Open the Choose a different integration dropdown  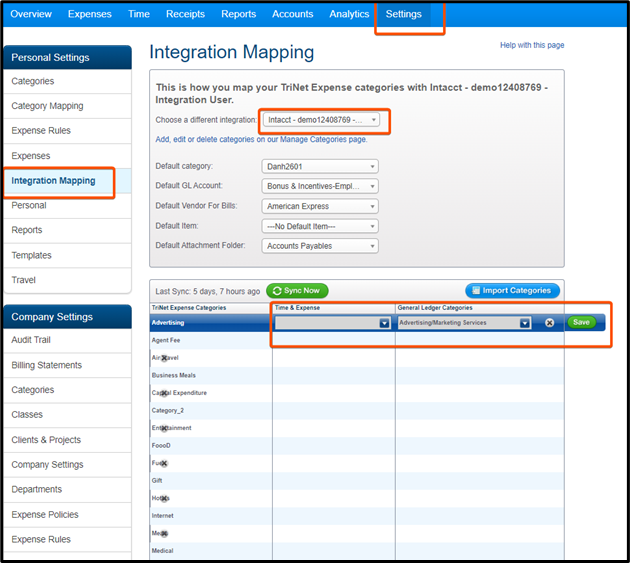point(321,120)
